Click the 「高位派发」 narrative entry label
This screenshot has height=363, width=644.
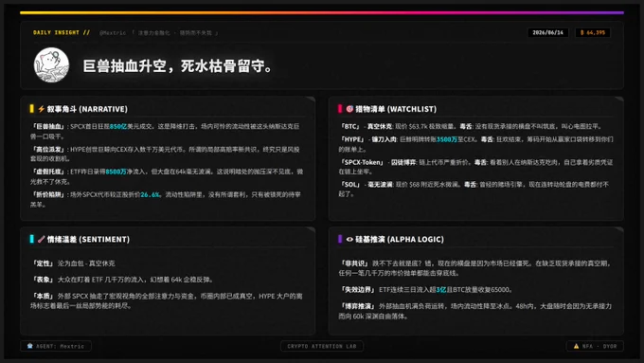click(47, 149)
